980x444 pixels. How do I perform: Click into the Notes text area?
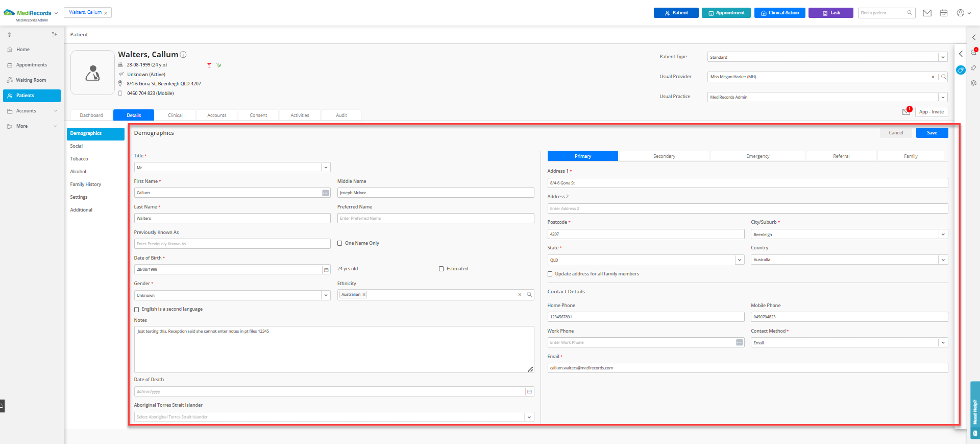[x=334, y=349]
